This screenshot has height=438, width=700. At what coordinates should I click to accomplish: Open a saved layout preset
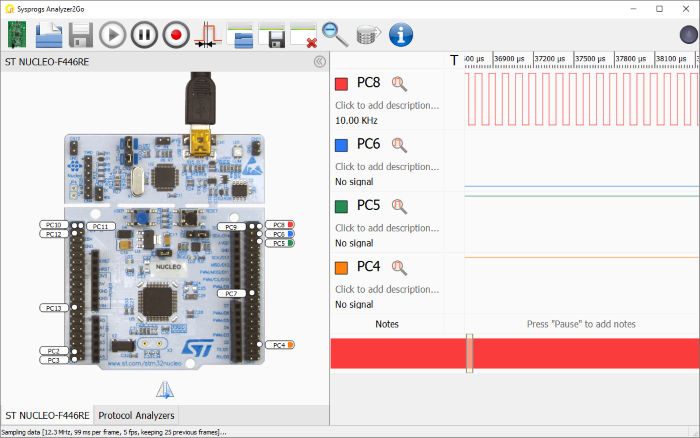click(240, 34)
